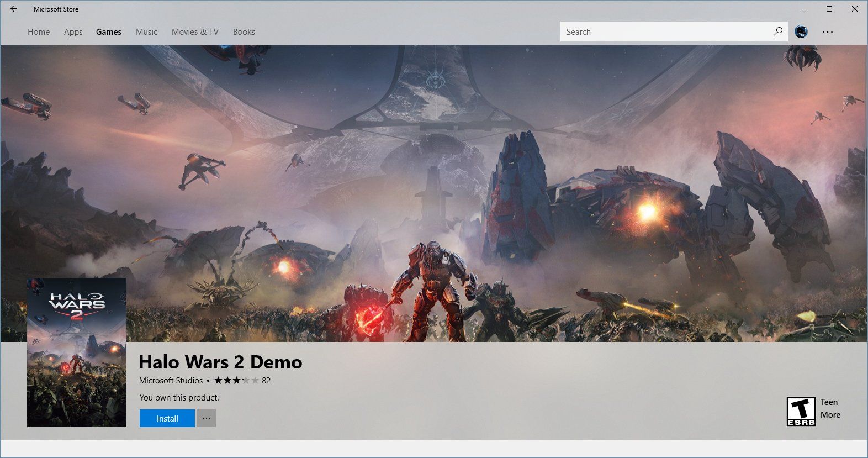Screen dimensions: 868x458
Task: Open the Microsoft Studios publisher link
Action: [x=171, y=381]
